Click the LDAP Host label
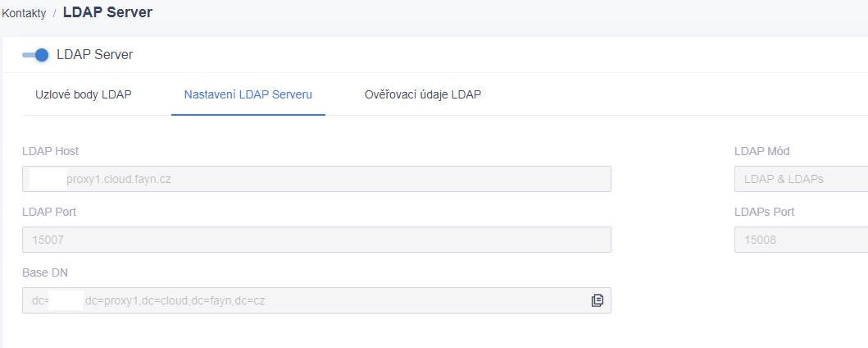The width and height of the screenshot is (868, 348). pos(50,151)
